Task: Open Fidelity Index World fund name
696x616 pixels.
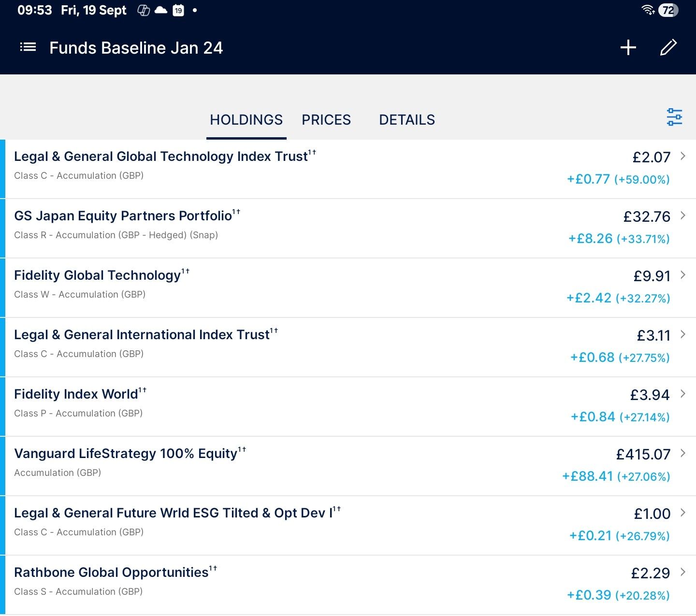Action: pyautogui.click(x=76, y=394)
